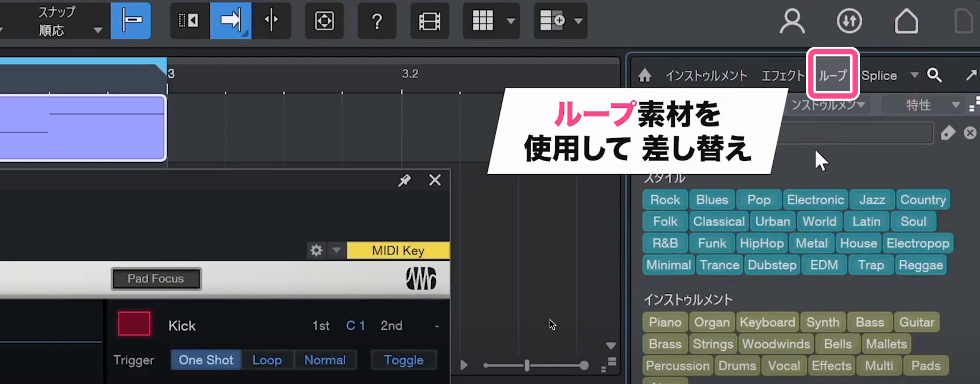This screenshot has height=384, width=980.
Task: Expand the スナップ 順応 dropdown
Action: pyautogui.click(x=98, y=30)
